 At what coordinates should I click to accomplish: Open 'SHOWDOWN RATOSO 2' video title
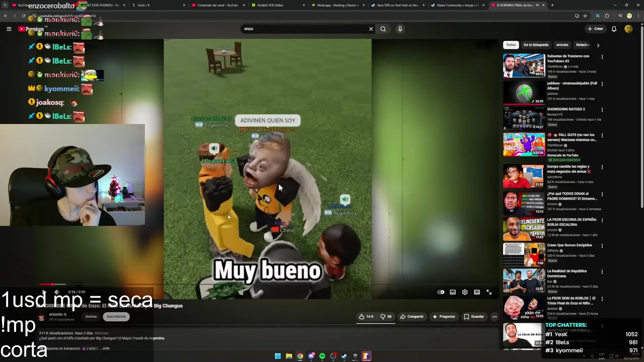(566, 109)
